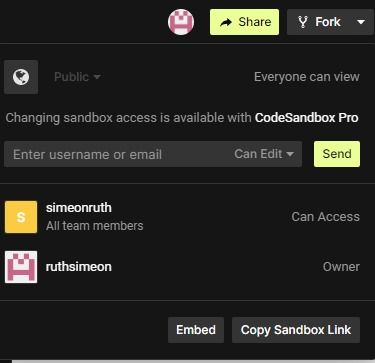
Task: Click the arrow icon in Share button
Action: [x=226, y=22]
